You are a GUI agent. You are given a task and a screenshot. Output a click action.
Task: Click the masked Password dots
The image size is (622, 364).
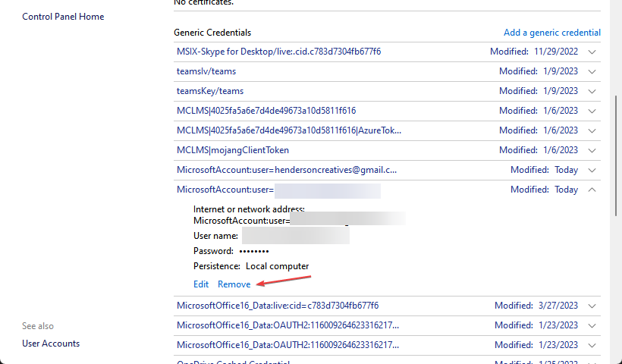pos(254,251)
